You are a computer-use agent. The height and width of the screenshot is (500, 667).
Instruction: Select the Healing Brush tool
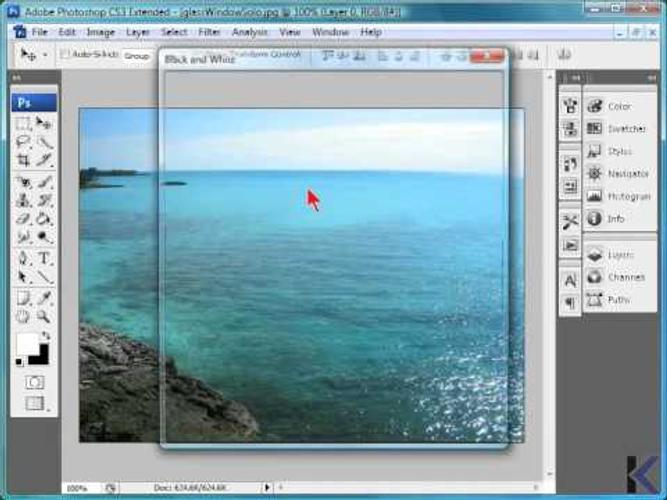pos(23,183)
